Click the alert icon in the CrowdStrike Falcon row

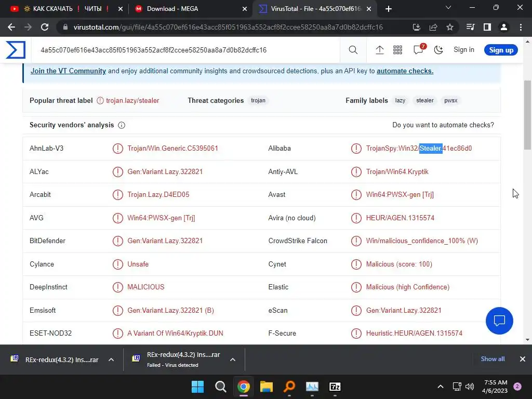[x=356, y=241]
